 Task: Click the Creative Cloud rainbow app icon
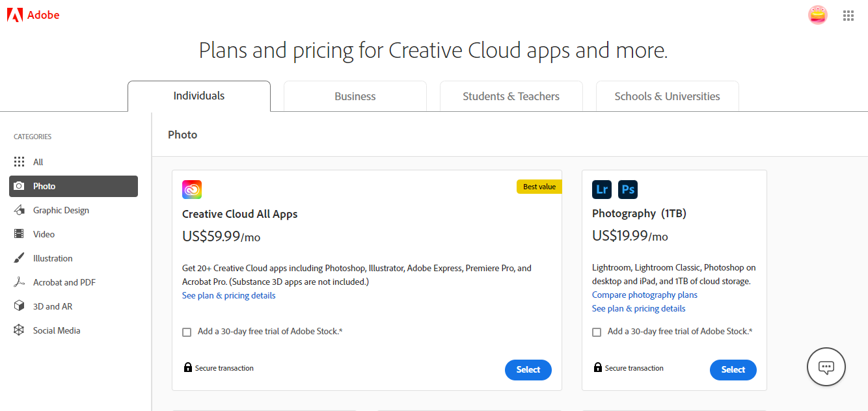tap(192, 190)
